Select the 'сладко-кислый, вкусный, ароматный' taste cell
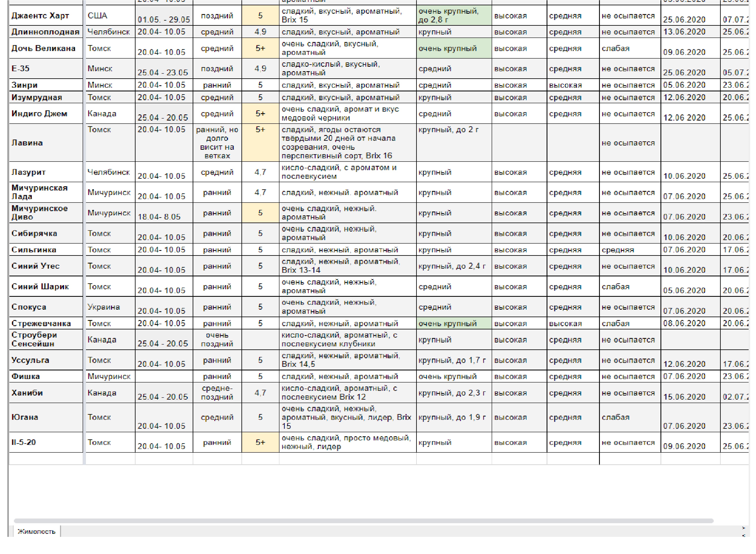The image size is (756, 554). (x=348, y=68)
